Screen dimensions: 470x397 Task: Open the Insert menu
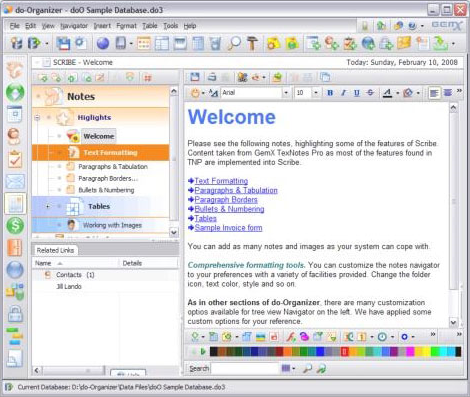102,26
